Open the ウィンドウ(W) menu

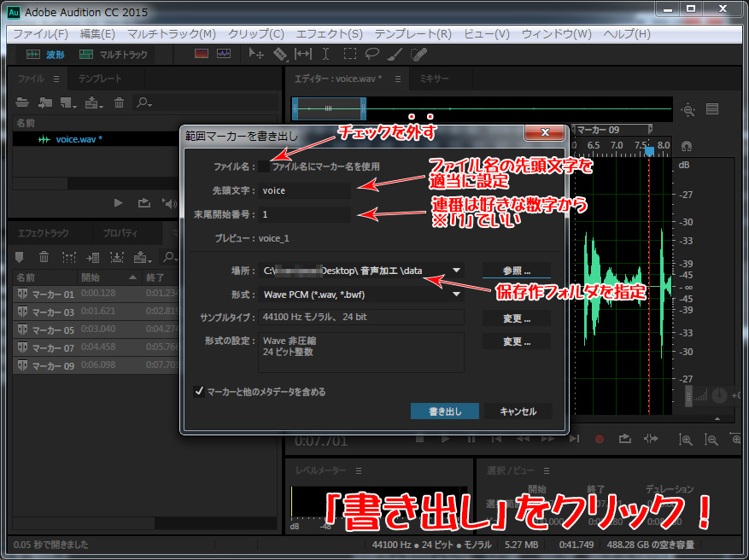[557, 34]
